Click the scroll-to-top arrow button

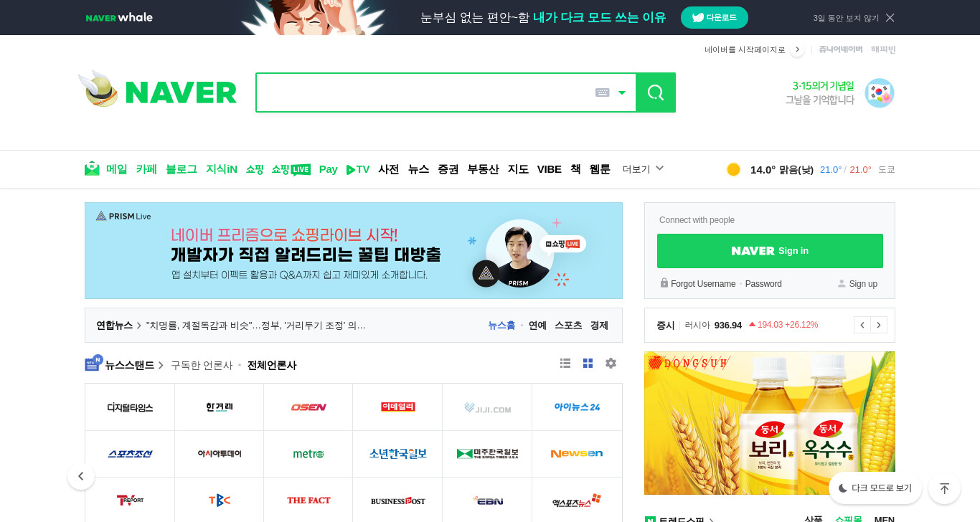pyautogui.click(x=944, y=488)
